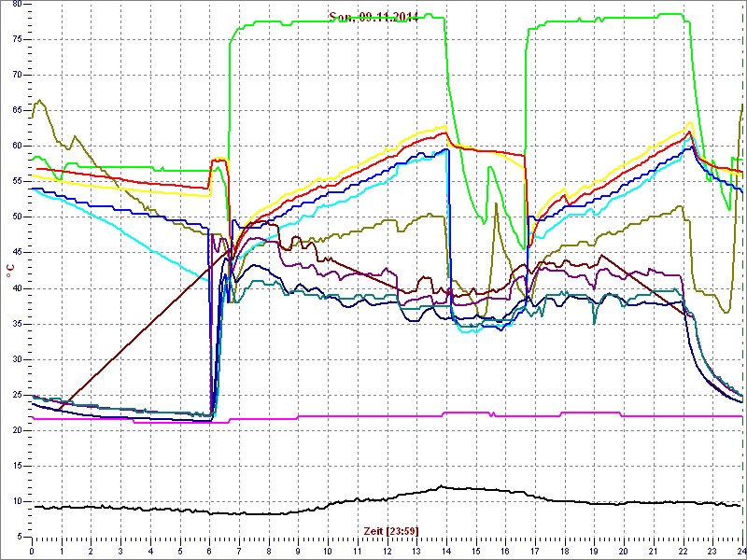Image resolution: width=747 pixels, height=560 pixels.
Task: Click the date title at chart top
Action: pos(373,17)
